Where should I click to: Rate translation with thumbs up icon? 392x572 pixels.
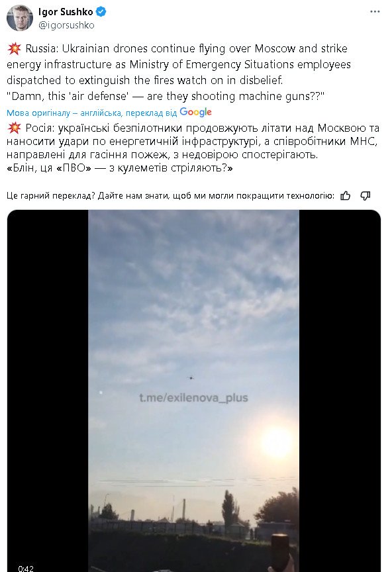click(x=345, y=196)
